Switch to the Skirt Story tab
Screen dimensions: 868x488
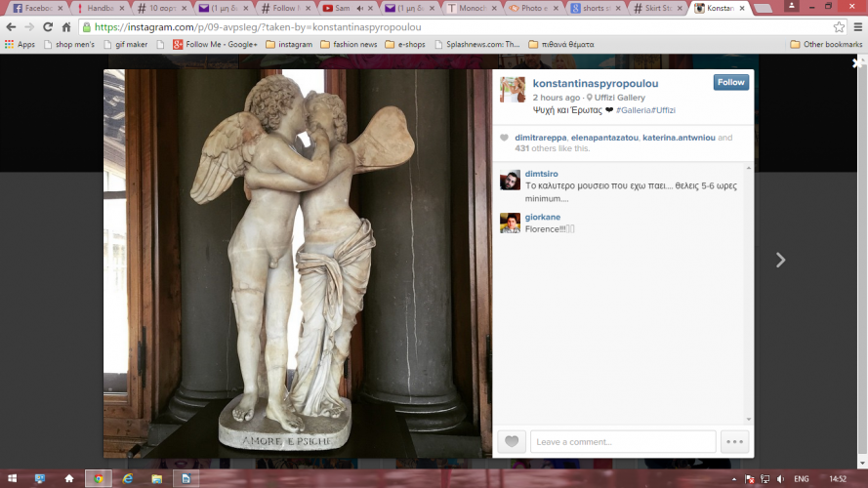pyautogui.click(x=658, y=9)
